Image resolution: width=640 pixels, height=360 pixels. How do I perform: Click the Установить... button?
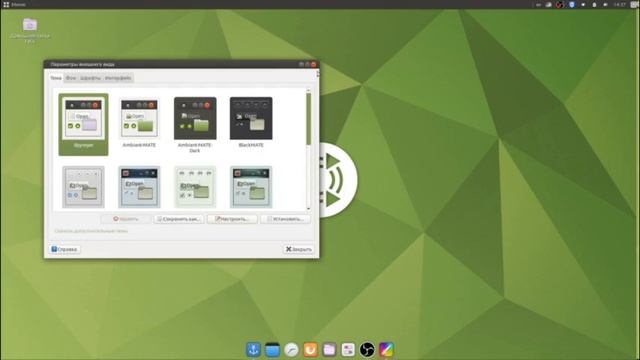coord(285,219)
